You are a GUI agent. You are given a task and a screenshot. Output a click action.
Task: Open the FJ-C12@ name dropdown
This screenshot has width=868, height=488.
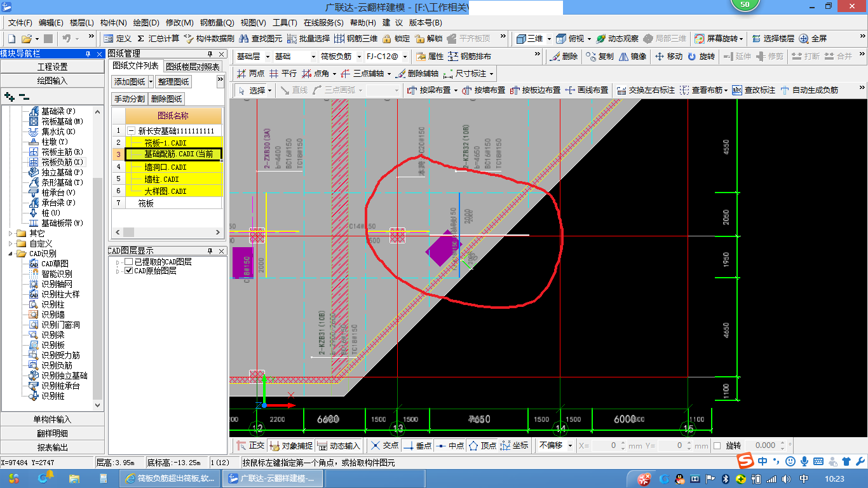point(405,57)
